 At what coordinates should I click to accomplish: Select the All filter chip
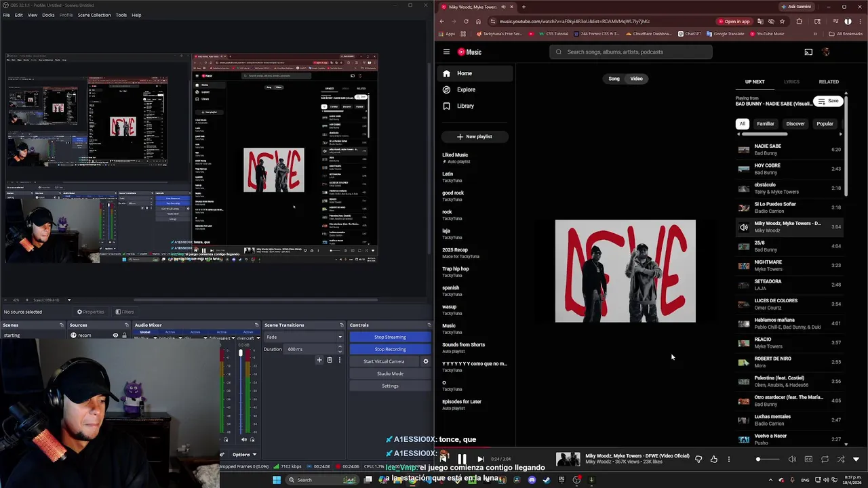point(743,124)
